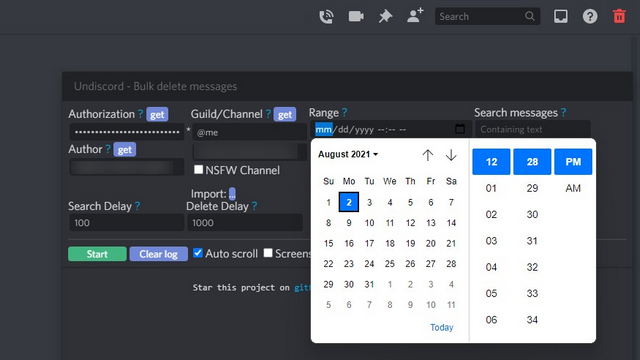Select August 25 in the calendar
The height and width of the screenshot is (360, 640).
[x=389, y=264]
